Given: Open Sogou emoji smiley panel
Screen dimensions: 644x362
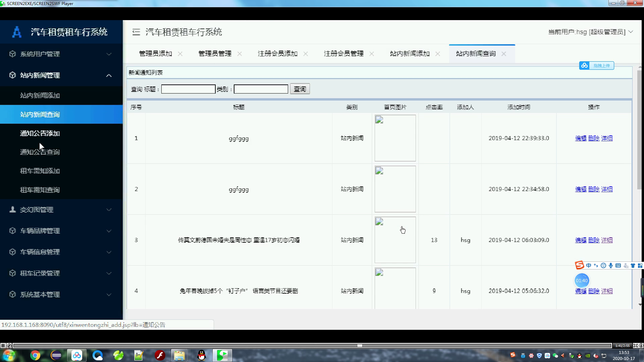Looking at the screenshot, I should tap(603, 265).
